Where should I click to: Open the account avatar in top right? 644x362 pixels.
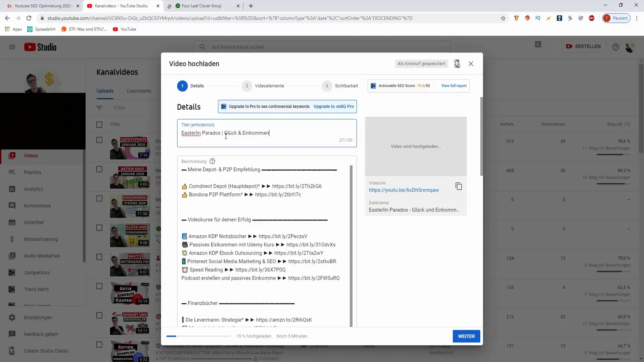pos(630,47)
